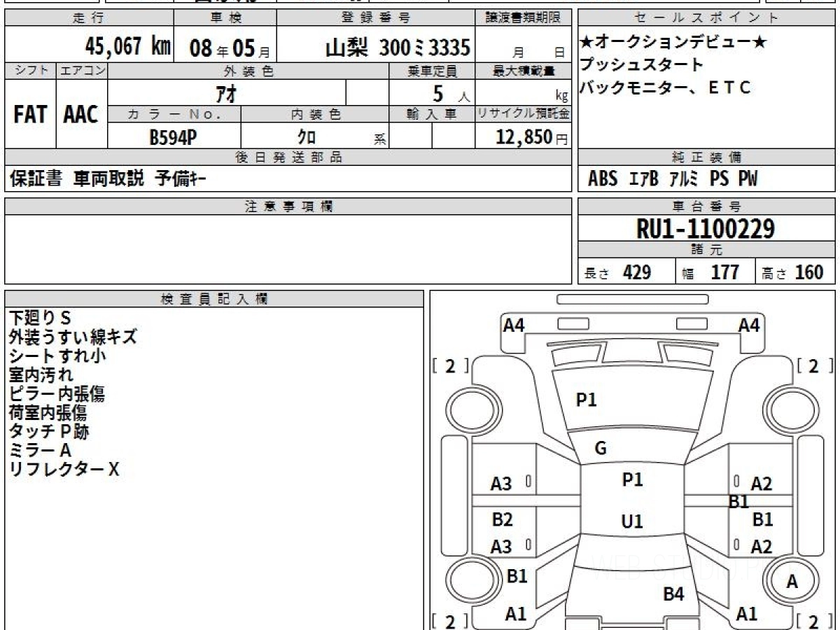The image size is (840, 630).
Task: Click the mileage value 45,067 km
Action: click(x=128, y=47)
